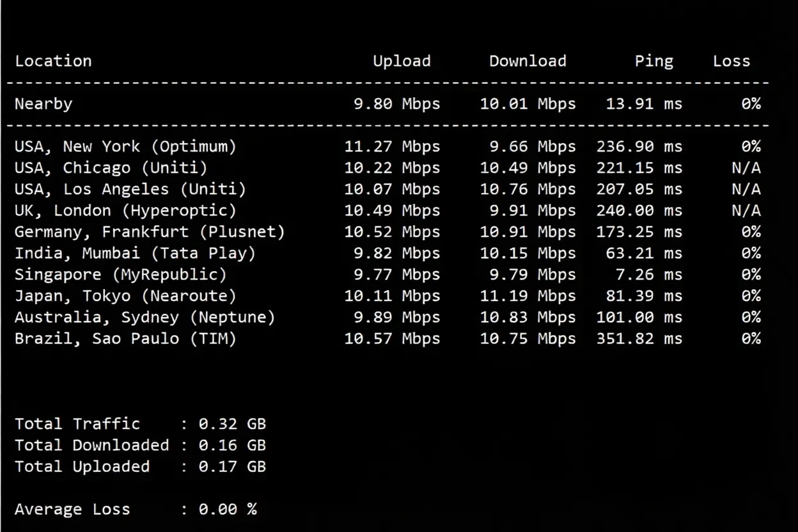Click Singapore ping 7.26 ms

[x=649, y=275]
